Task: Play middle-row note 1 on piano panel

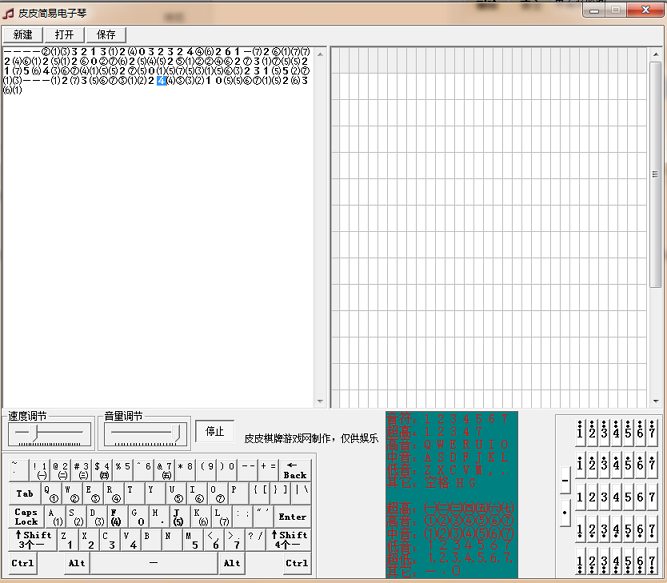Action: (x=582, y=497)
